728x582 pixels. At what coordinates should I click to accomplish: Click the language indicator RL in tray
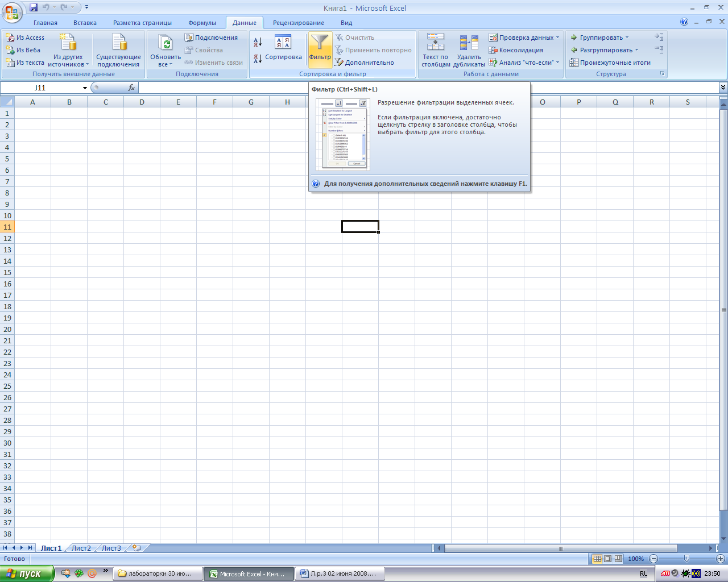click(643, 574)
